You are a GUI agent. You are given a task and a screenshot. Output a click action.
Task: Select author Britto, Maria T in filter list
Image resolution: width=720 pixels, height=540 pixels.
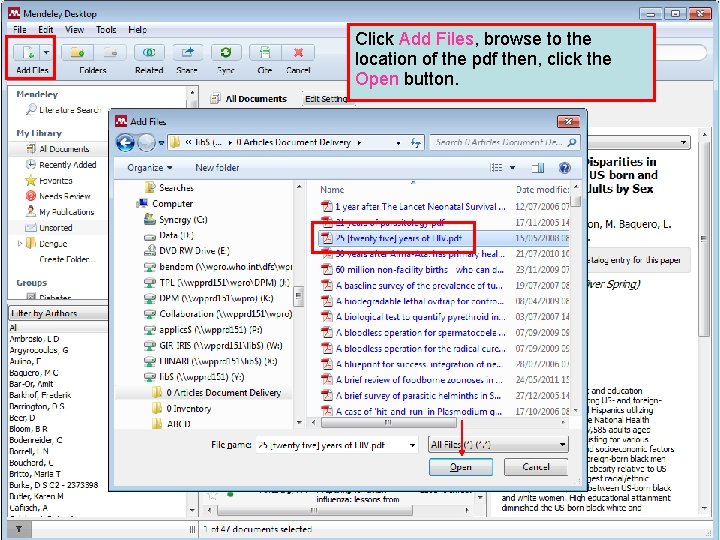pyautogui.click(x=35, y=474)
